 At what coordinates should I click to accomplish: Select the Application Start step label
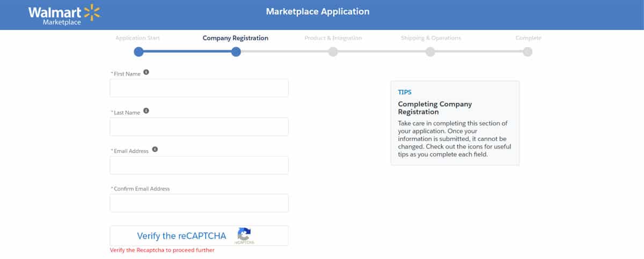pyautogui.click(x=137, y=38)
